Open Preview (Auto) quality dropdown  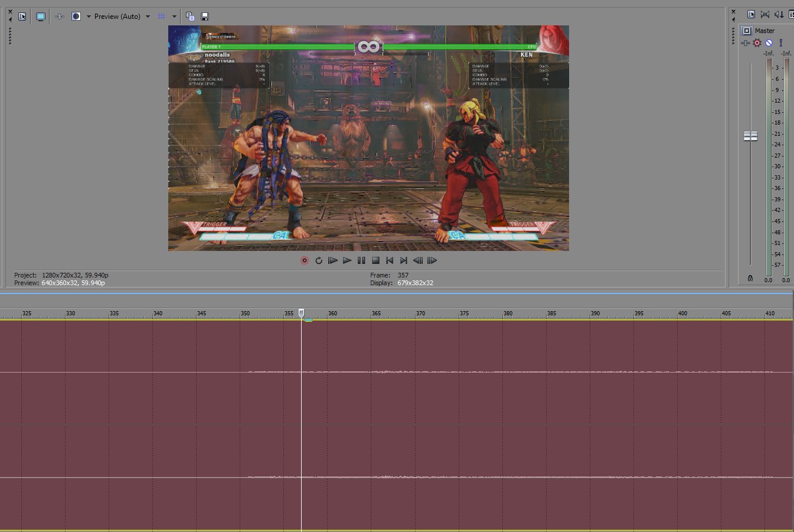[x=122, y=17]
